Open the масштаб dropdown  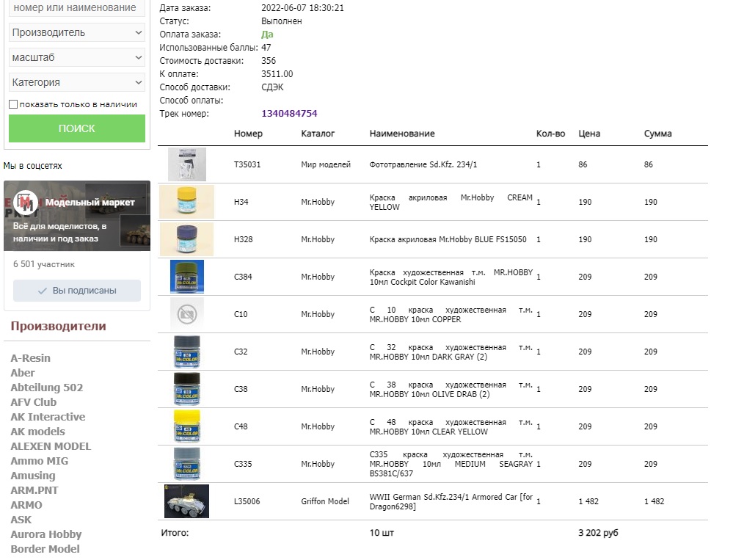(x=76, y=57)
